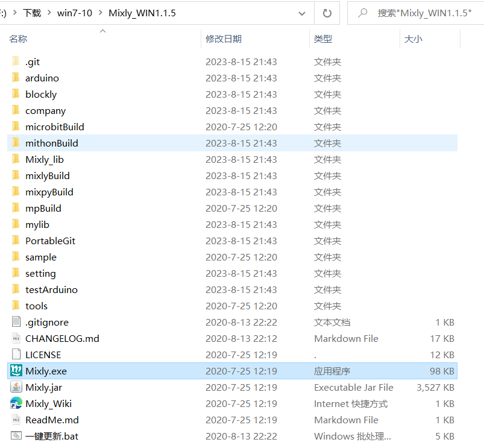Click the arduino folder icon
Viewport: 484px width, 448px height.
(x=16, y=78)
